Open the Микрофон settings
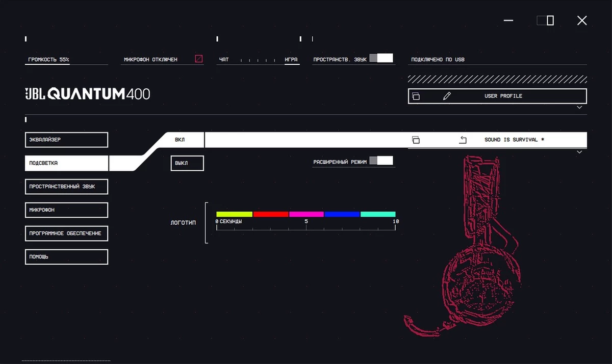 (66, 210)
